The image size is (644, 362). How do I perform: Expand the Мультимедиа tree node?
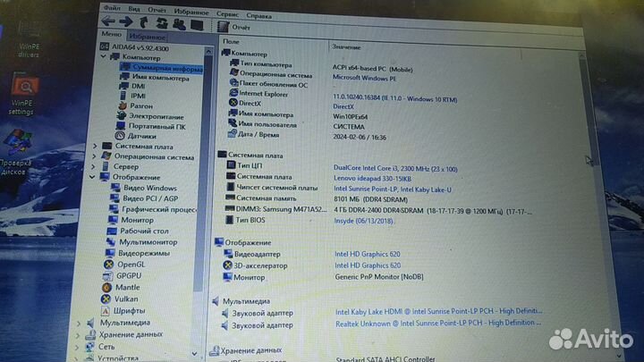(79, 323)
